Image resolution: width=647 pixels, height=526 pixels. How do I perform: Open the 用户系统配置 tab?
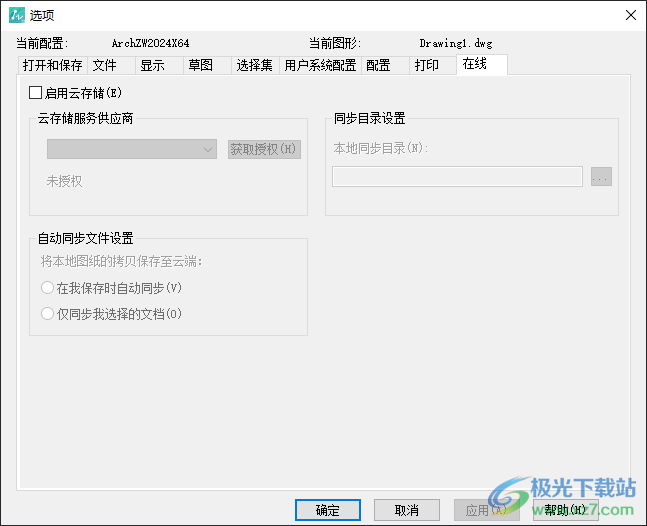point(320,65)
